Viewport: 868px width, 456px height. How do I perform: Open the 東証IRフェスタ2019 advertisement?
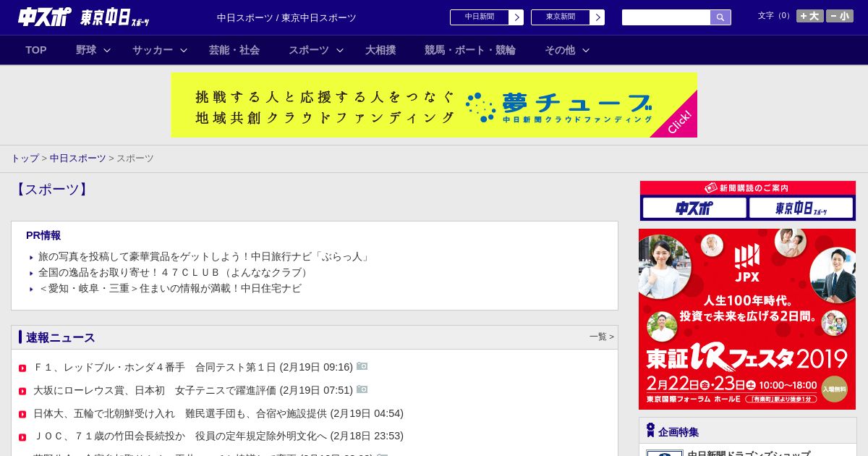747,319
